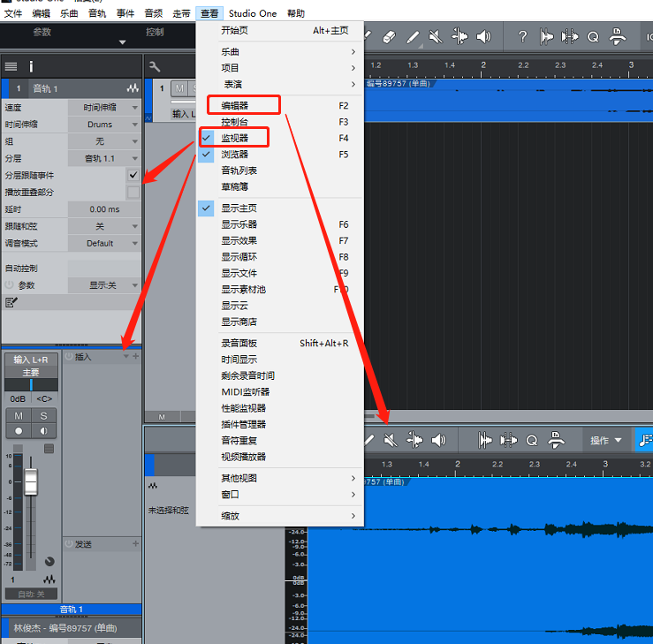Screen dimensions: 653x644
Task: Click the 延时 0.00 ms field
Action: [x=104, y=209]
